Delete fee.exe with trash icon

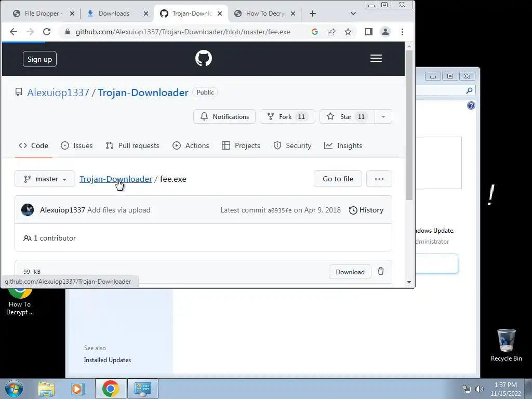381,271
